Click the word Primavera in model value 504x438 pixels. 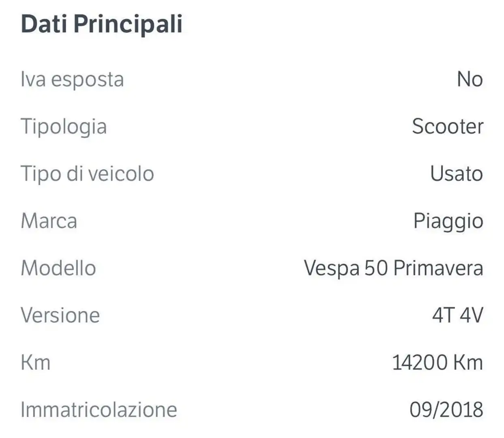pos(438,269)
